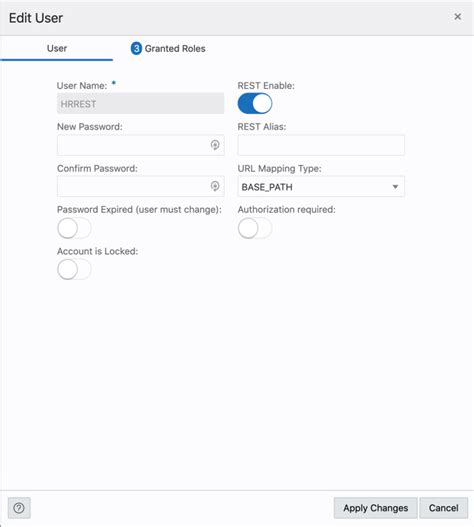Viewport: 474px width, 527px height.
Task: Click the Edit User dialog title
Action: 36,18
